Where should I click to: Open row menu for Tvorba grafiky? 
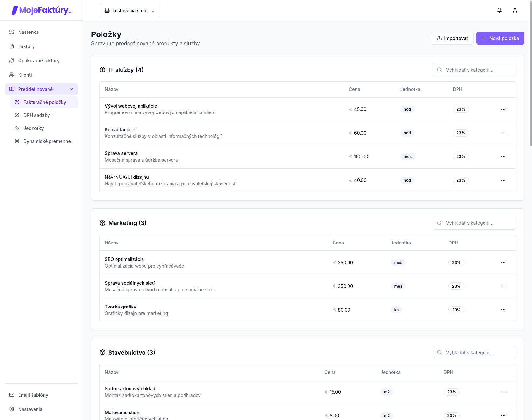tap(503, 310)
